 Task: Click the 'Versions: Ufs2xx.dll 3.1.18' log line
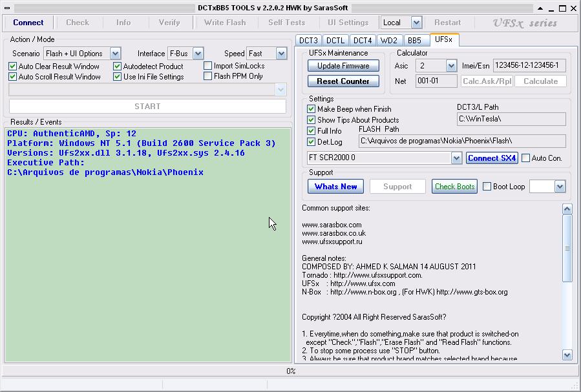[x=125, y=153]
